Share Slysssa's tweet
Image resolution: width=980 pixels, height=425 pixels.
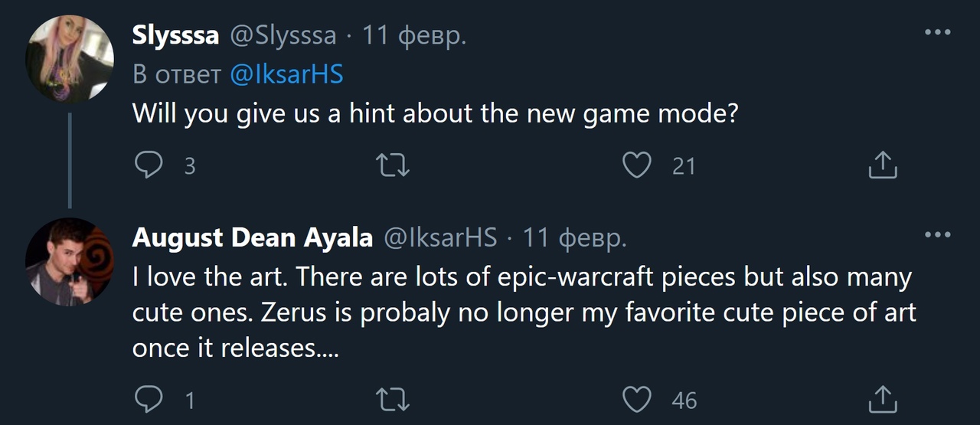882,165
